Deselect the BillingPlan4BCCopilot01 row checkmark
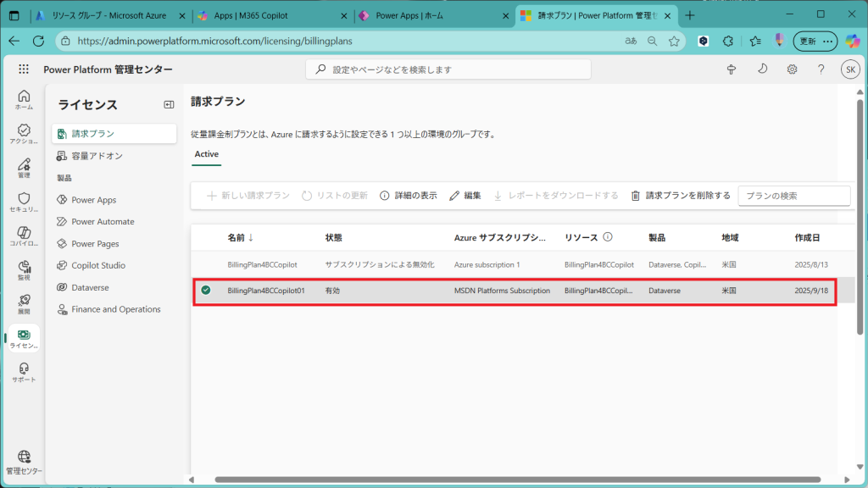Screen dimensions: 868x488 [206, 291]
